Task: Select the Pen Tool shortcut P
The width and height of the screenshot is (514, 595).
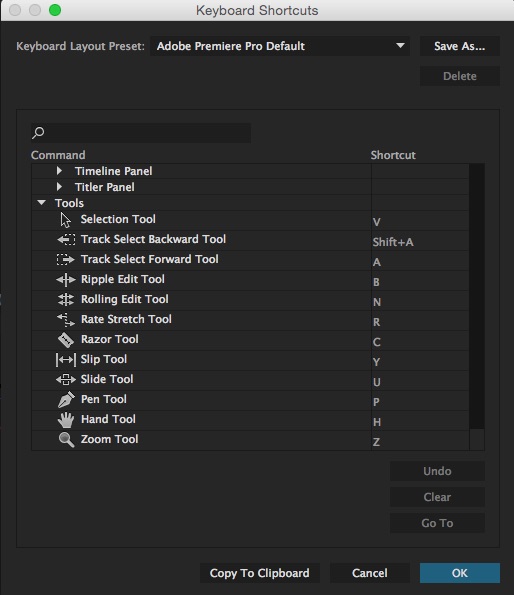Action: coord(376,402)
